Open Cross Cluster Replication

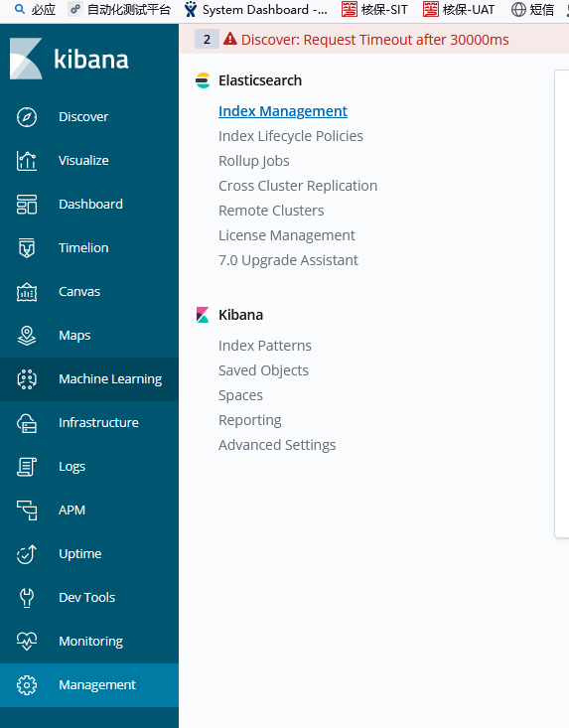pos(298,186)
